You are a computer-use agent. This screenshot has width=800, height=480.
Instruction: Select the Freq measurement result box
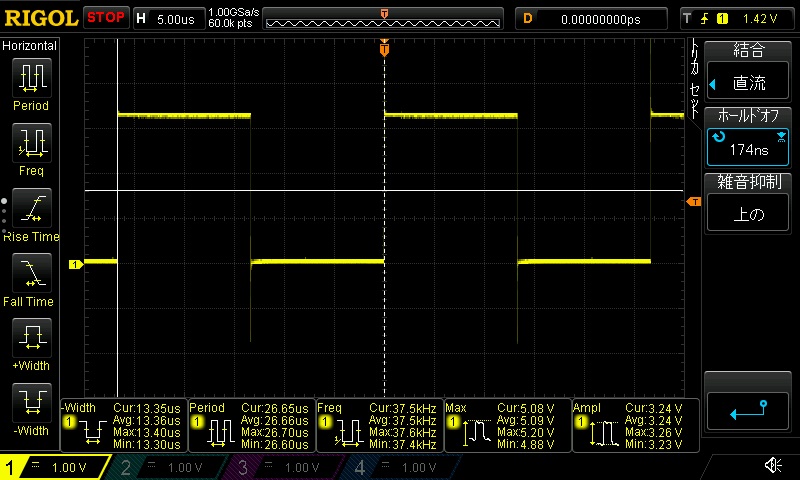coord(379,426)
